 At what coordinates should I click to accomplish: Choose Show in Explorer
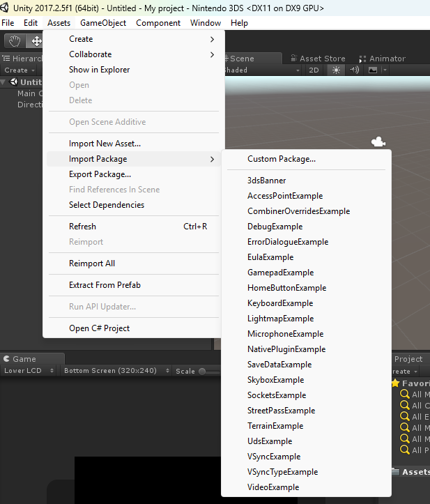point(134,70)
